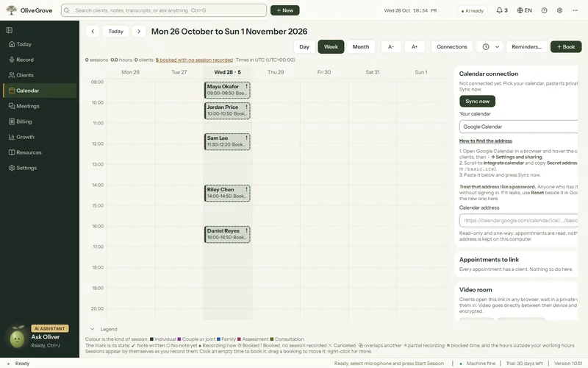Collapse the Legend section chevron
The height and width of the screenshot is (368, 588).
coord(93,329)
